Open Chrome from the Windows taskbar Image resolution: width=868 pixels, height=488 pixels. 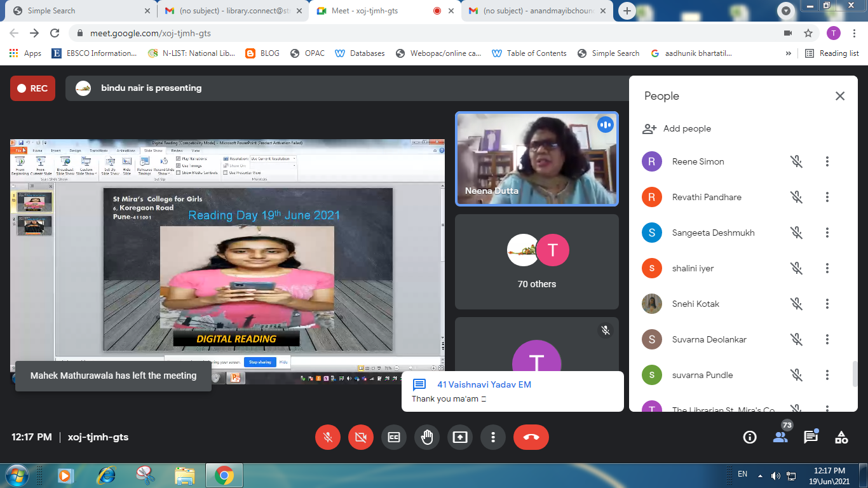tap(224, 475)
